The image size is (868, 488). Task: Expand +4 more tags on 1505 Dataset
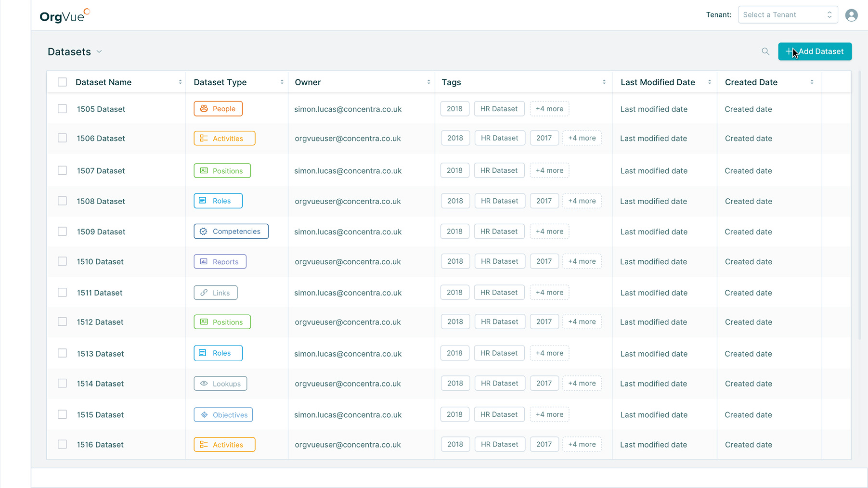pyautogui.click(x=549, y=109)
